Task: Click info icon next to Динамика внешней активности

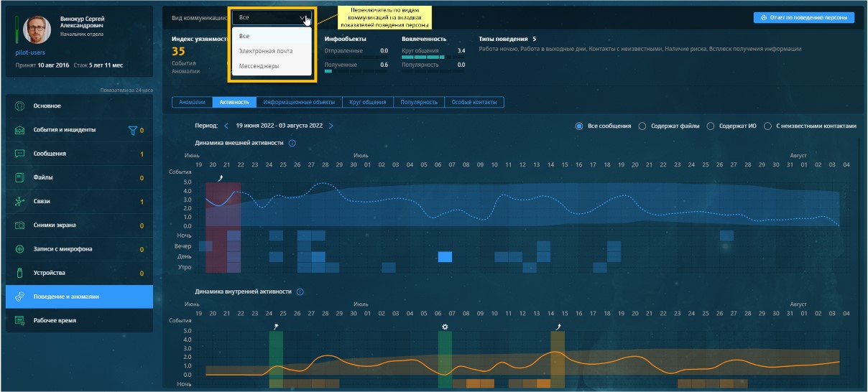Action: click(x=292, y=143)
